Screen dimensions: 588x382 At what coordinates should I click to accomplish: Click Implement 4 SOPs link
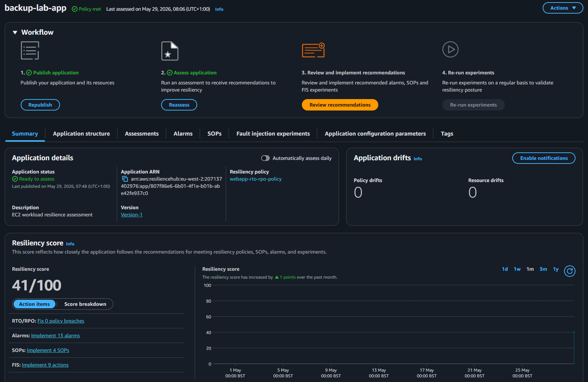pos(48,350)
